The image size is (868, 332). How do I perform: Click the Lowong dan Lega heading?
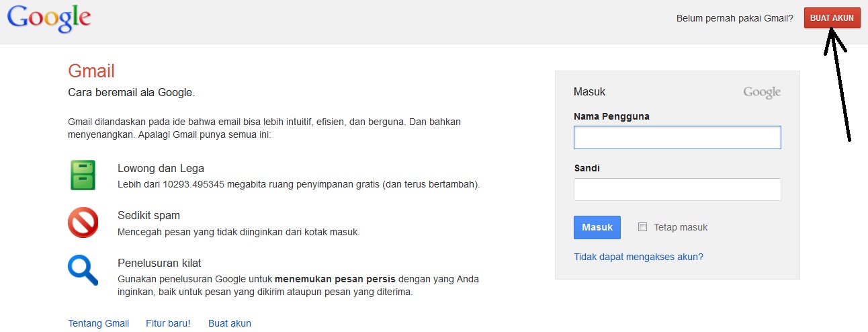pyautogui.click(x=161, y=169)
